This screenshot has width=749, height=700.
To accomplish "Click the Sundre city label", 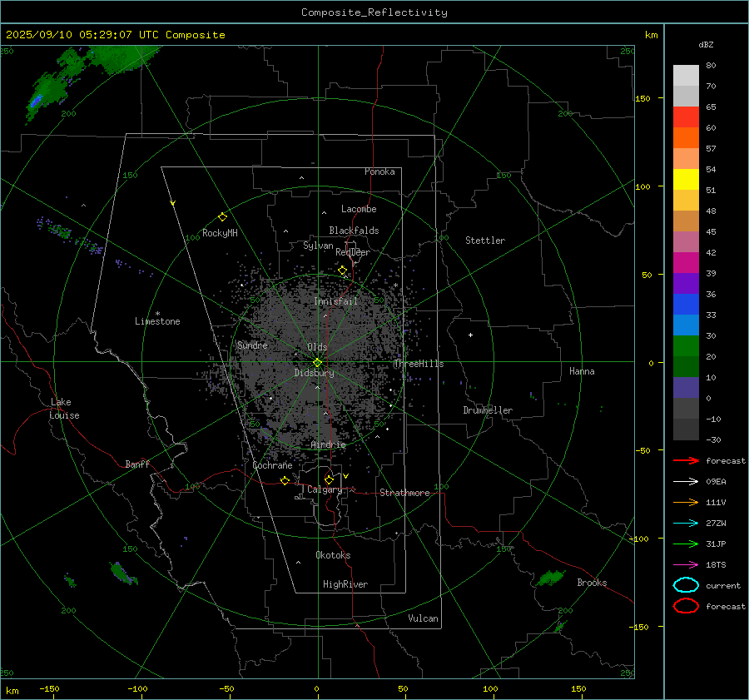I will (252, 345).
